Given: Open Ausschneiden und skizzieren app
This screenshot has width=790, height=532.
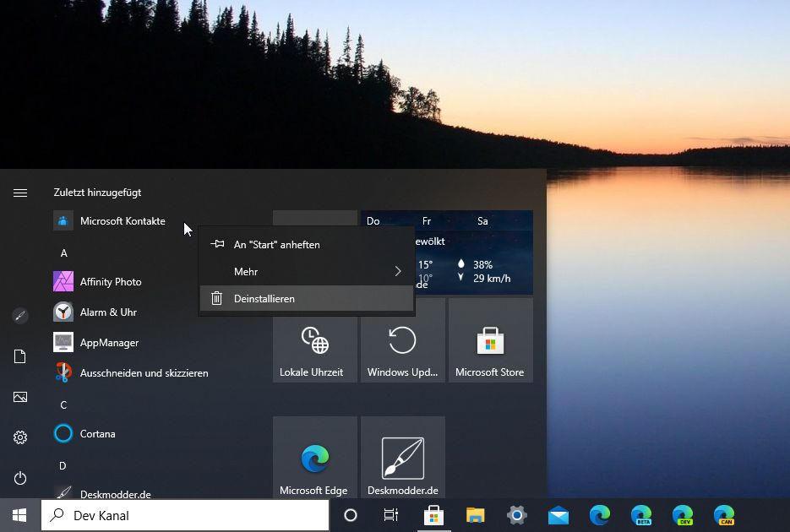Looking at the screenshot, I should (130, 373).
